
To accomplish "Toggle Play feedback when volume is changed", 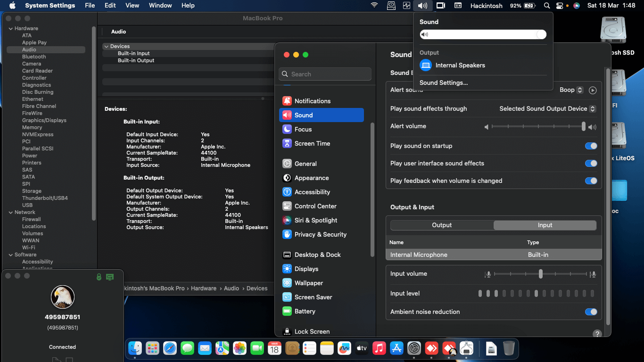I will tap(591, 181).
